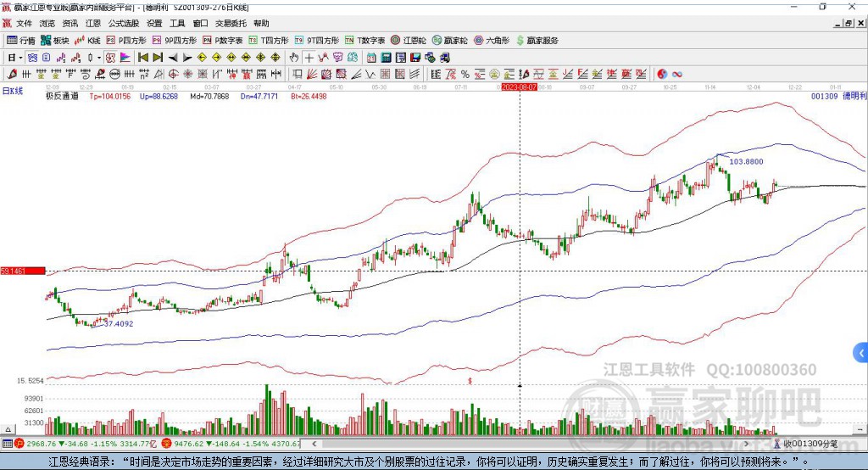Open the 浏览 menu

[47, 23]
